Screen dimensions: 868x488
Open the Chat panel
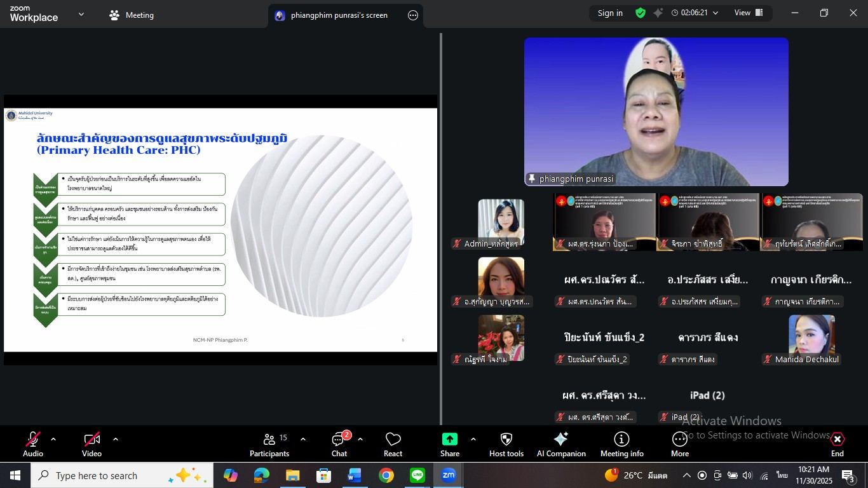(x=339, y=444)
